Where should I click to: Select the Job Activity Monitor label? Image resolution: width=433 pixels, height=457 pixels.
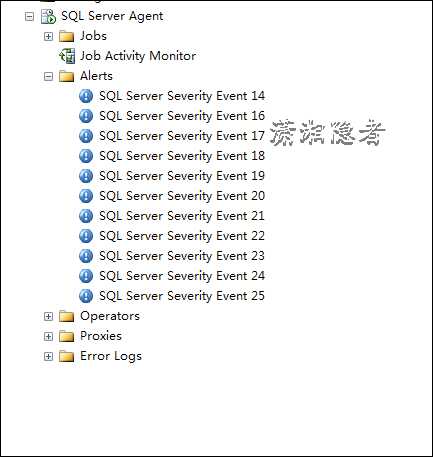click(x=138, y=56)
